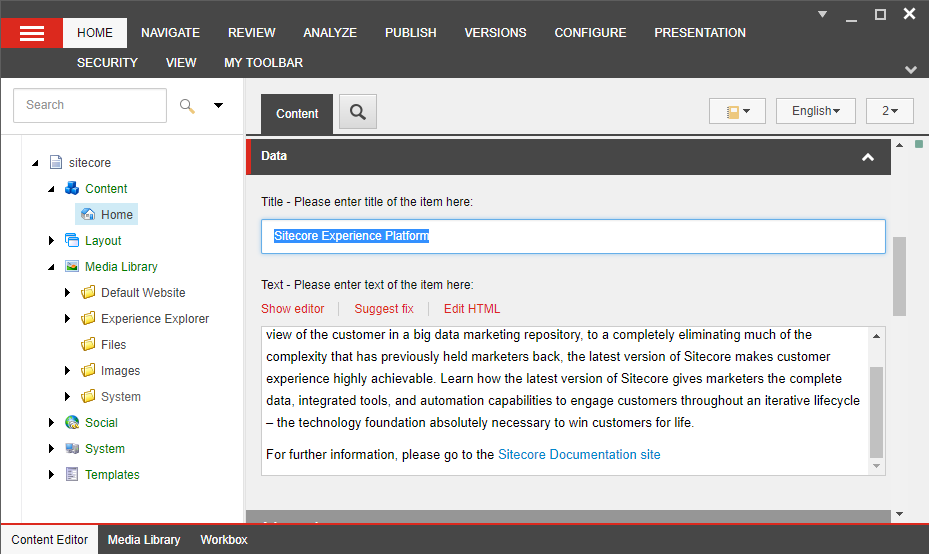The width and height of the screenshot is (929, 554).
Task: Open the search options dropdown arrow
Action: tap(218, 105)
